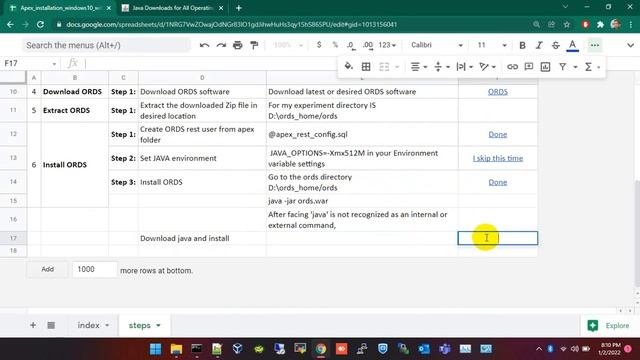Viewport: 640px width, 360px height.
Task: Click the browser address bar URL
Action: coord(231,24)
